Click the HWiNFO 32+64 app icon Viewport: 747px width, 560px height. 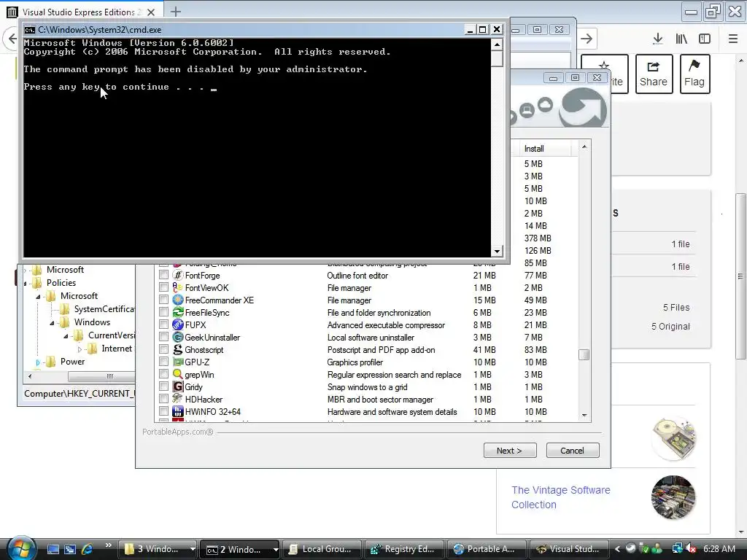(178, 411)
